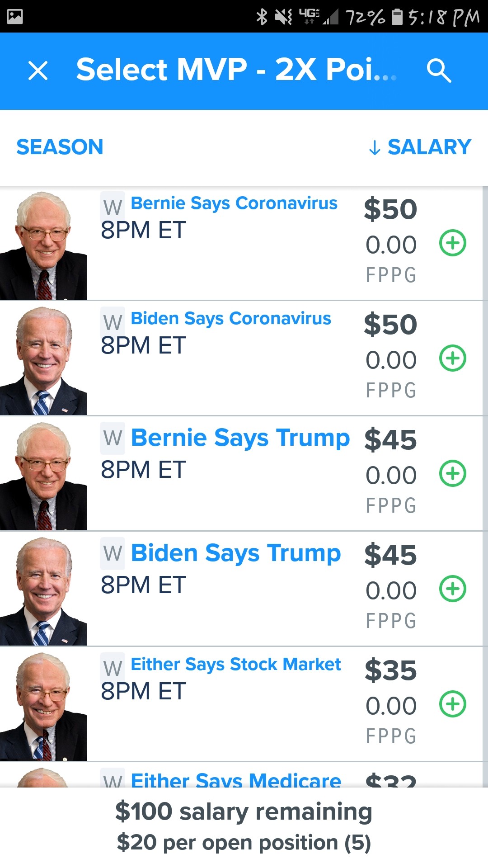Open Either Says Stock Market link
This screenshot has width=488, height=868.
pos(235,665)
